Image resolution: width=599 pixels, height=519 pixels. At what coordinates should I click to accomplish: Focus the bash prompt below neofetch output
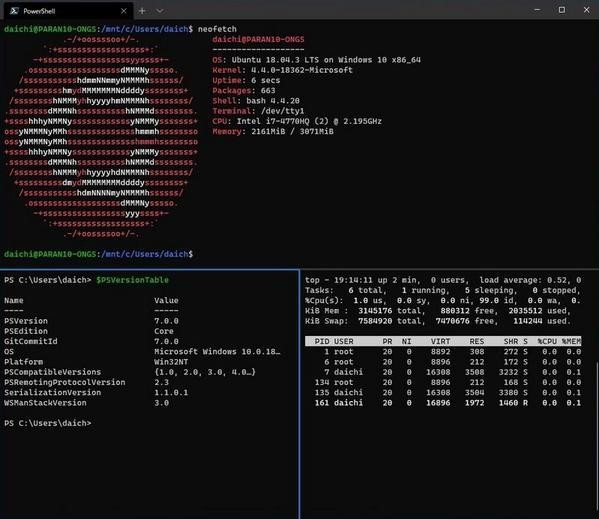point(99,254)
